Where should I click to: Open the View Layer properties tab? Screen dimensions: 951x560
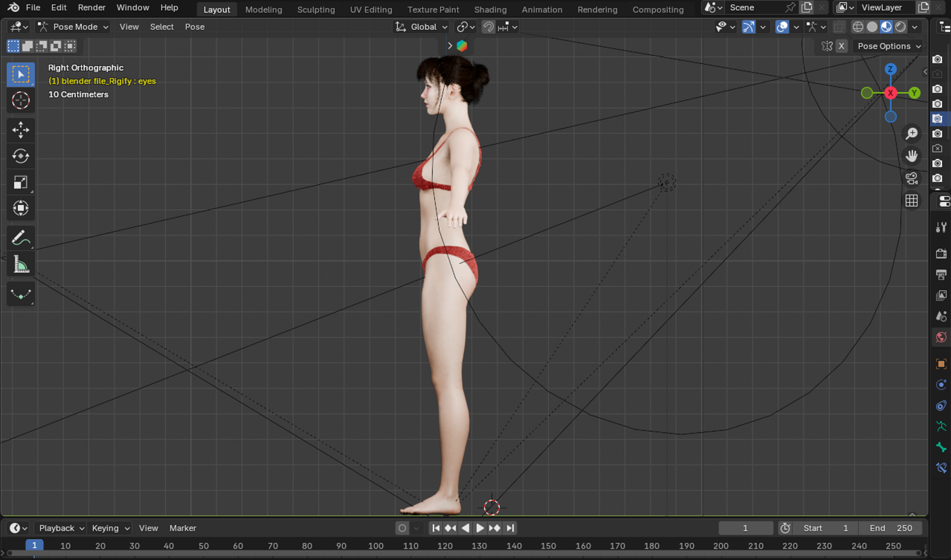tap(941, 295)
